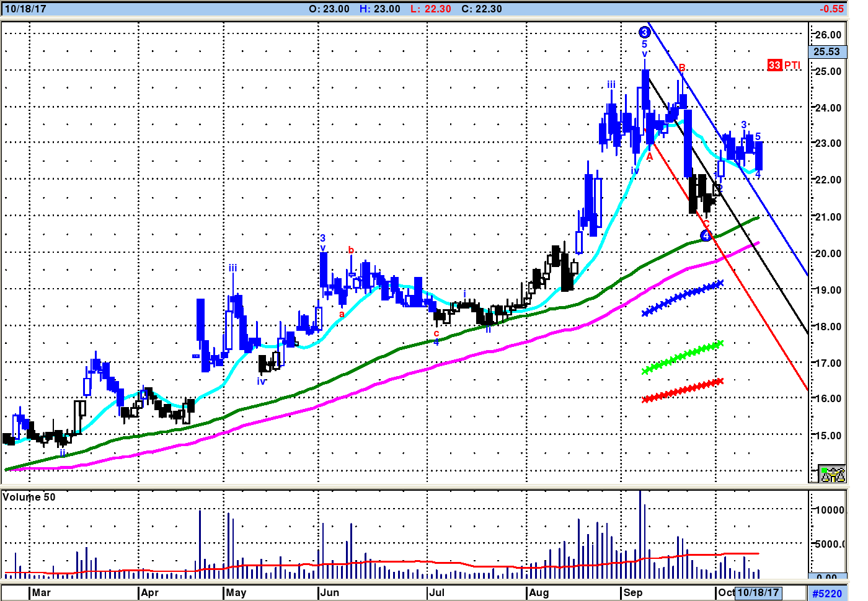Click the balance scale icon on price axis

click(831, 474)
